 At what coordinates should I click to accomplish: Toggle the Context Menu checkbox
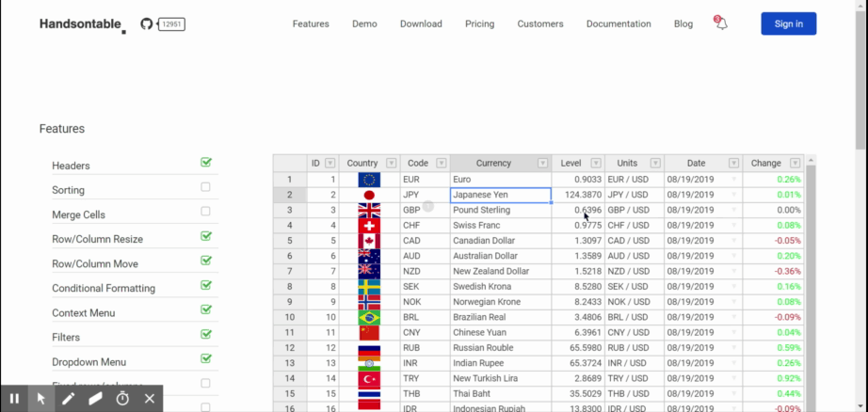[206, 309]
